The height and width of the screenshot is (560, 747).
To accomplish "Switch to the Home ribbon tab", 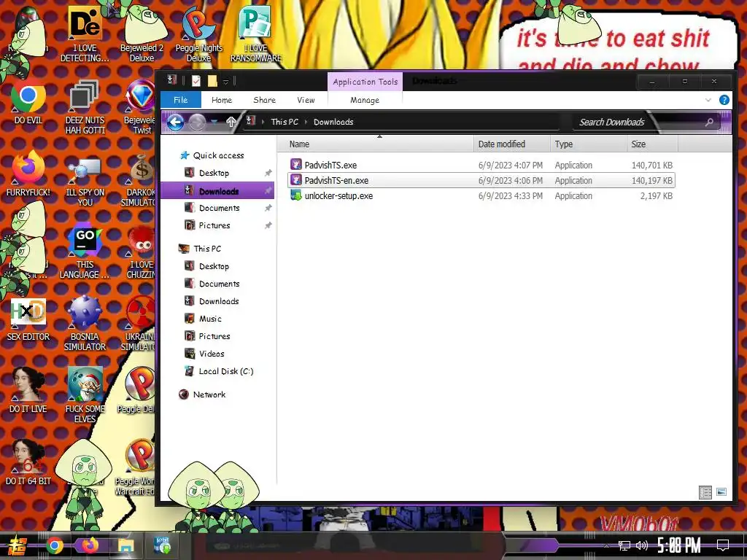I will 222,100.
